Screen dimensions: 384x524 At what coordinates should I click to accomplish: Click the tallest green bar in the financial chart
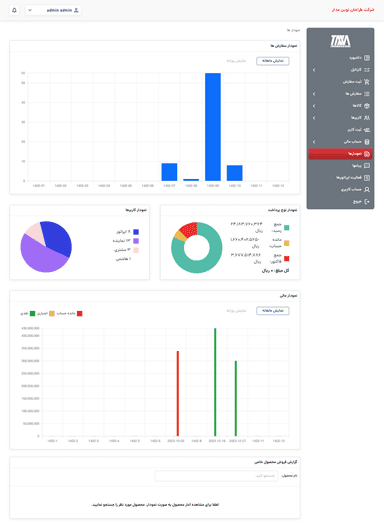click(x=215, y=382)
